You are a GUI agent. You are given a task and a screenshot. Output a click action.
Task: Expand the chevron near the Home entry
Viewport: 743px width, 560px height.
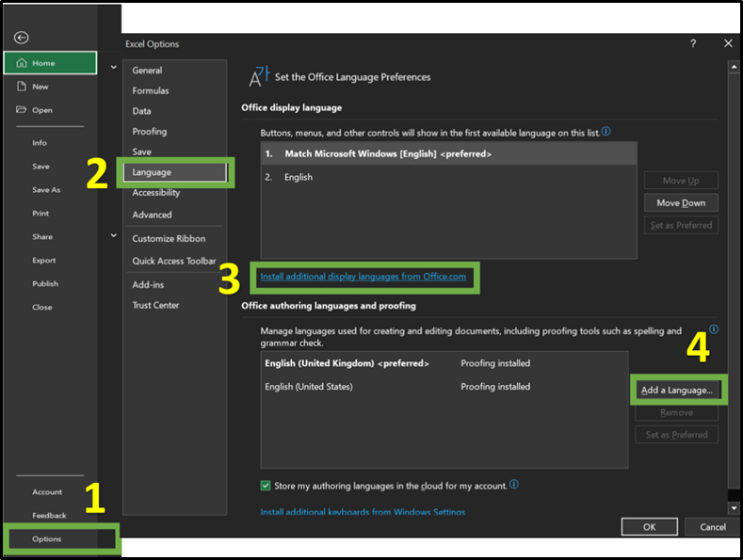[114, 67]
